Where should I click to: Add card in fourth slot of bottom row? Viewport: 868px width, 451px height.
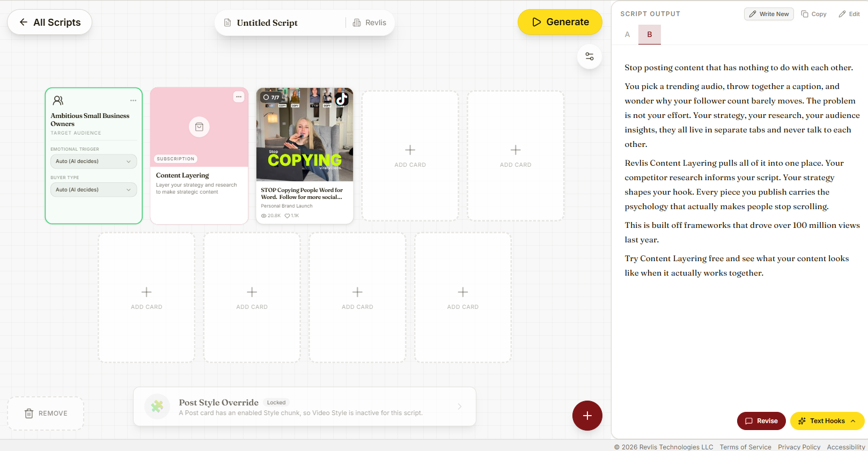pos(463,298)
